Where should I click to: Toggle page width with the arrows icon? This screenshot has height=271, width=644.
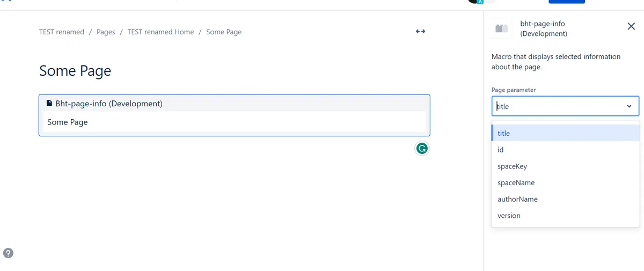421,32
